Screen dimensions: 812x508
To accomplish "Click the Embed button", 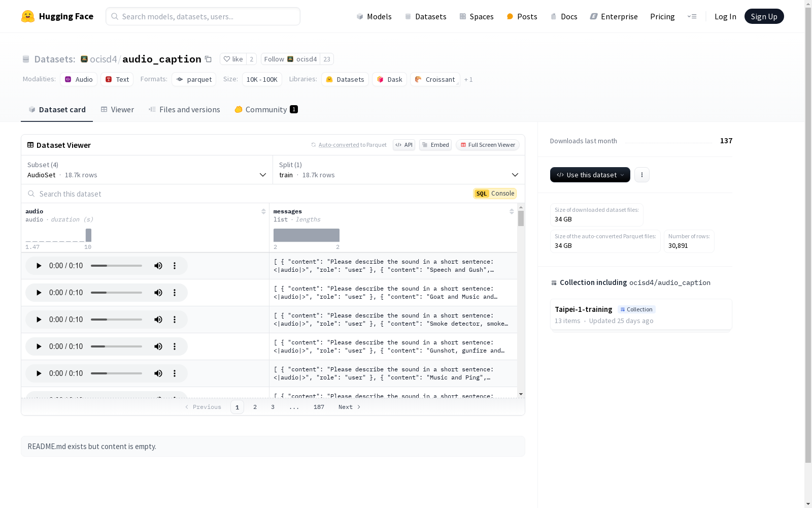I will [x=435, y=145].
